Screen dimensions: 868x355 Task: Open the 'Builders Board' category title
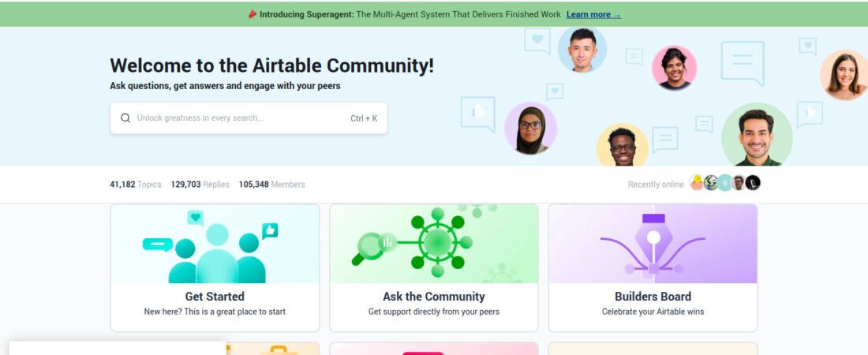653,297
